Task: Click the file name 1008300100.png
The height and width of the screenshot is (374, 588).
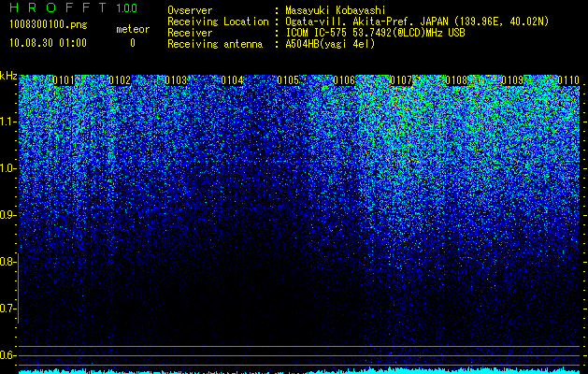Action: [x=49, y=25]
